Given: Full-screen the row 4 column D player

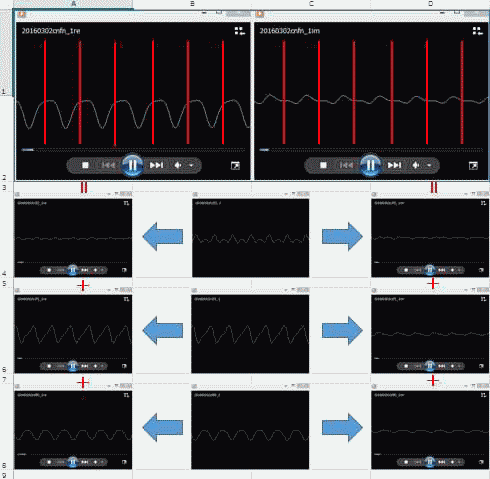Looking at the screenshot, I should click(x=481, y=270).
